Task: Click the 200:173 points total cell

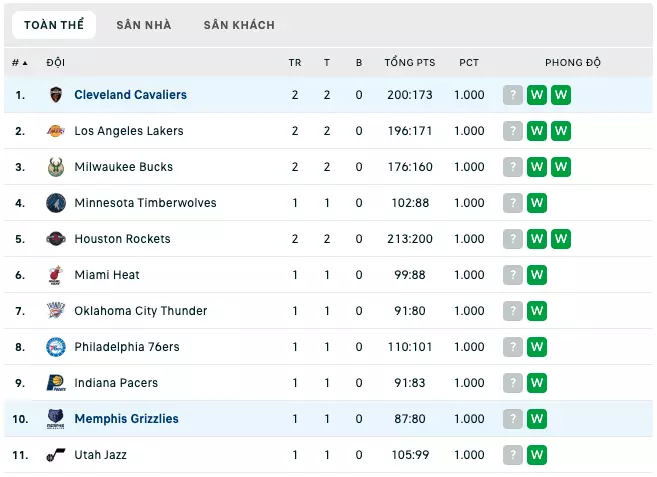Action: pos(410,95)
